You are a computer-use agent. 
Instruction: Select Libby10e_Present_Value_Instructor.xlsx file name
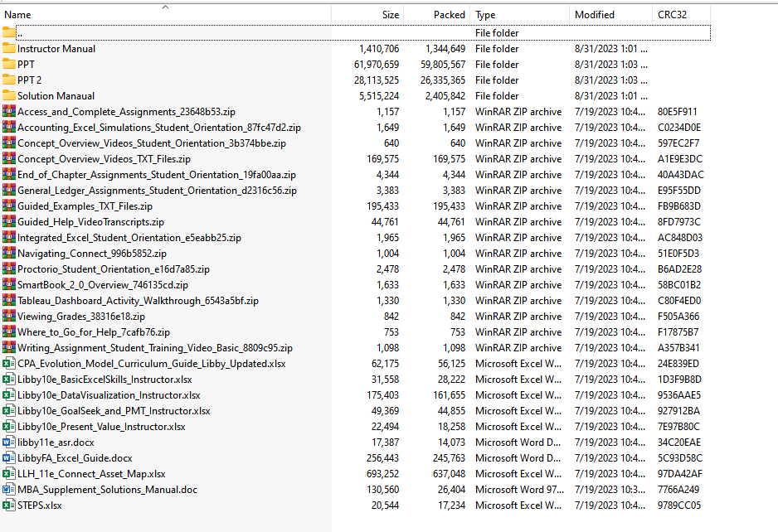[101, 427]
